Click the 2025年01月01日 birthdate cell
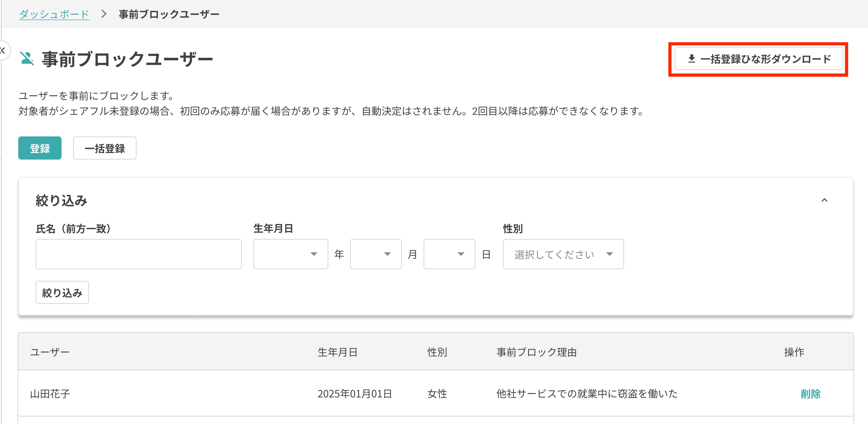The width and height of the screenshot is (868, 424). click(355, 394)
